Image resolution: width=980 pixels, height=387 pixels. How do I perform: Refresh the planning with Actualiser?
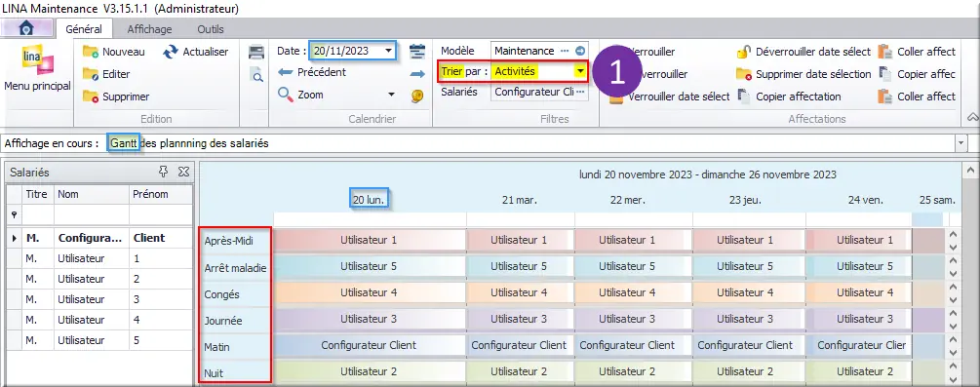tap(196, 52)
